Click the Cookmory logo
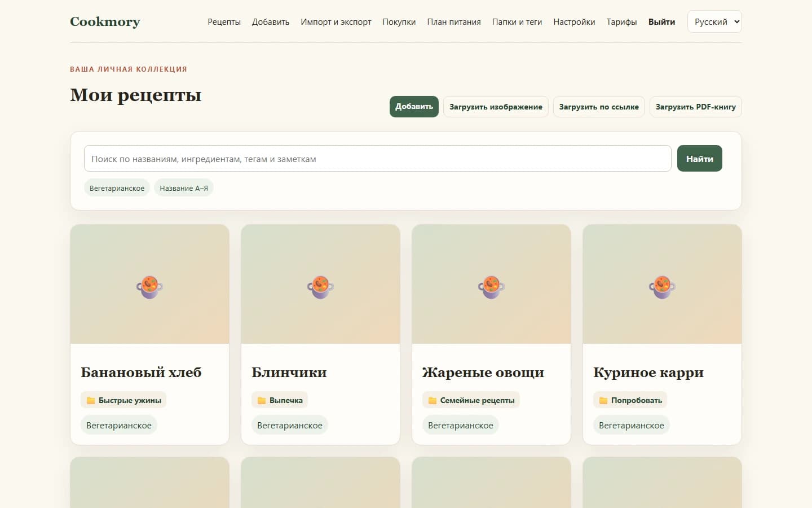Image resolution: width=812 pixels, height=508 pixels. [105, 21]
